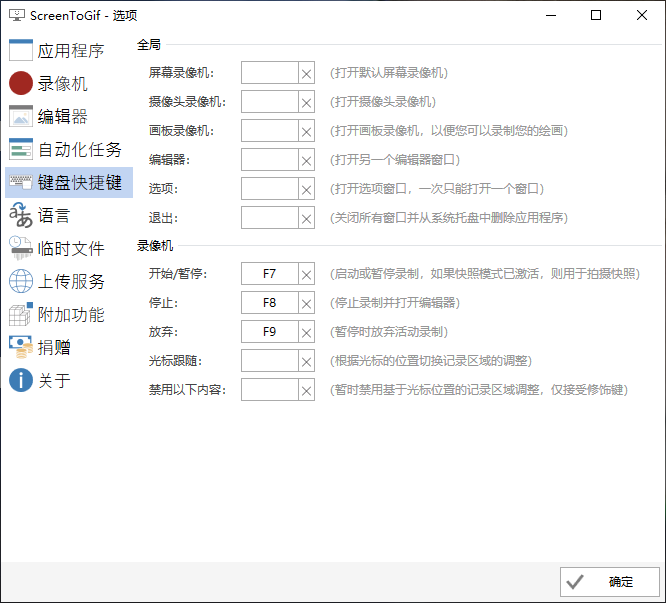Select the 键盘快捷键 keyboard icon
The width and height of the screenshot is (666, 603).
click(x=21, y=182)
